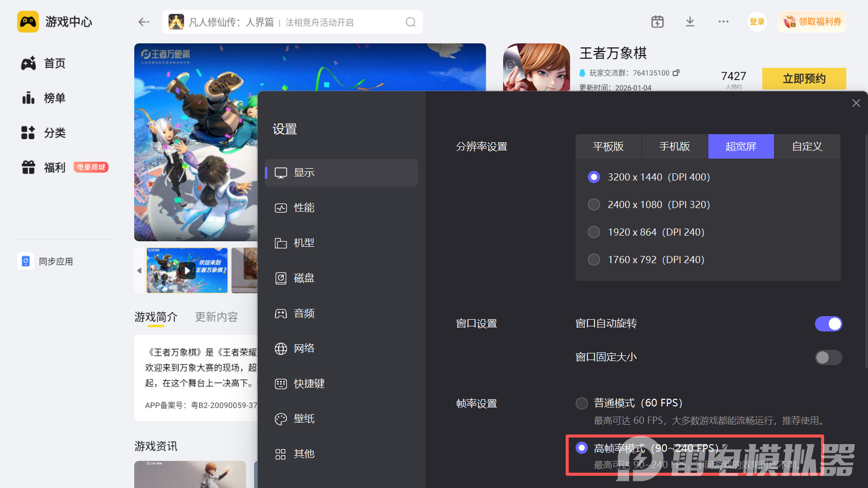Choose 自定义 resolution tab
Screen dimensions: 868x488
coord(807,146)
